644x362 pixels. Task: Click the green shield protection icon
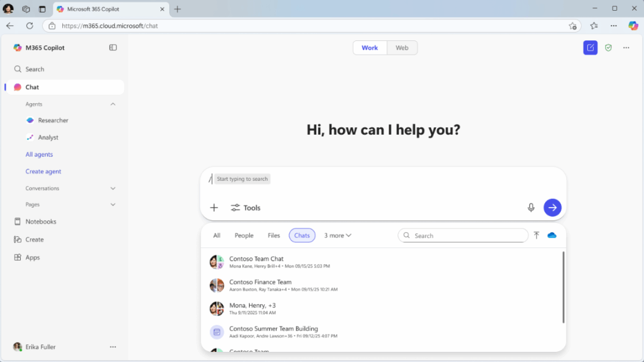coord(608,48)
